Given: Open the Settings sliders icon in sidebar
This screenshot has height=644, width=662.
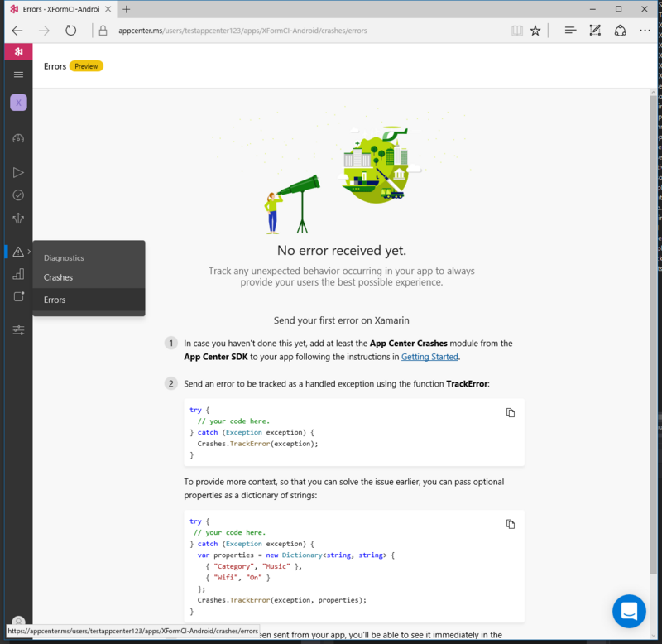Looking at the screenshot, I should click(x=18, y=329).
